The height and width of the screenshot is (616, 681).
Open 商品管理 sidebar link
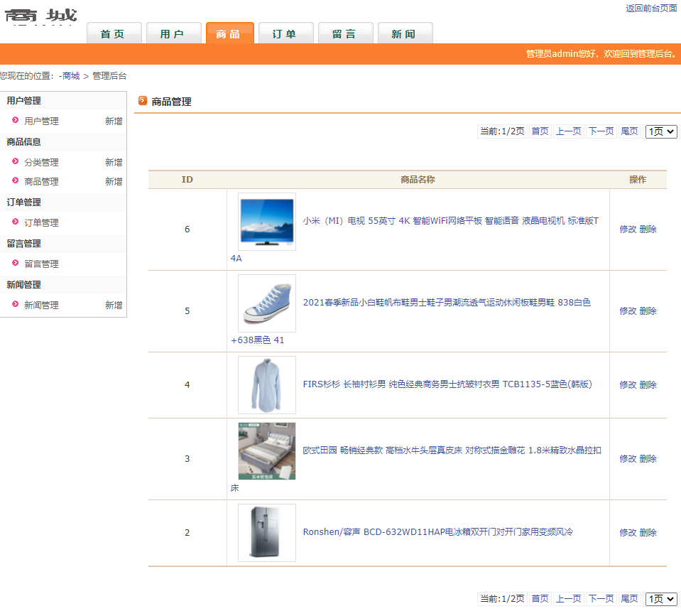pyautogui.click(x=41, y=182)
